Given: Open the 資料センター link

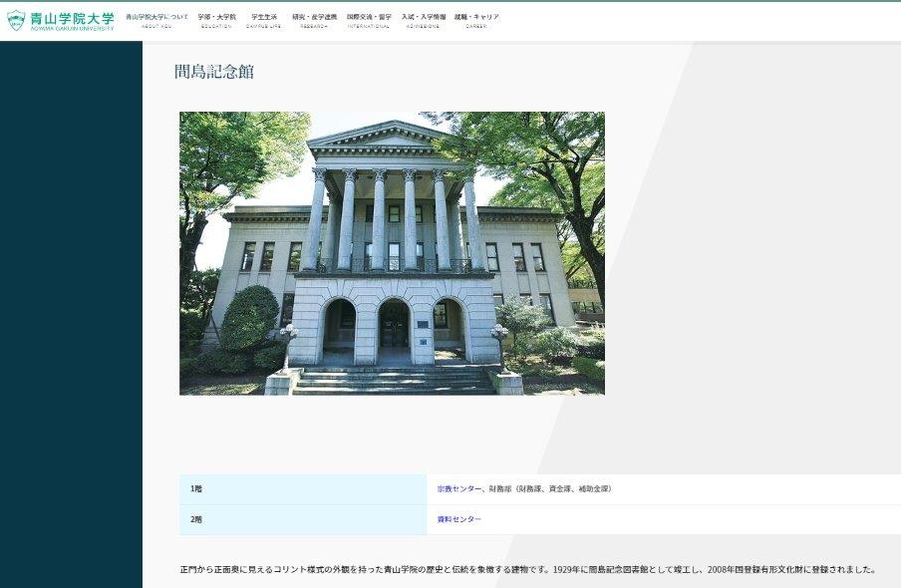Looking at the screenshot, I should coord(458,519).
